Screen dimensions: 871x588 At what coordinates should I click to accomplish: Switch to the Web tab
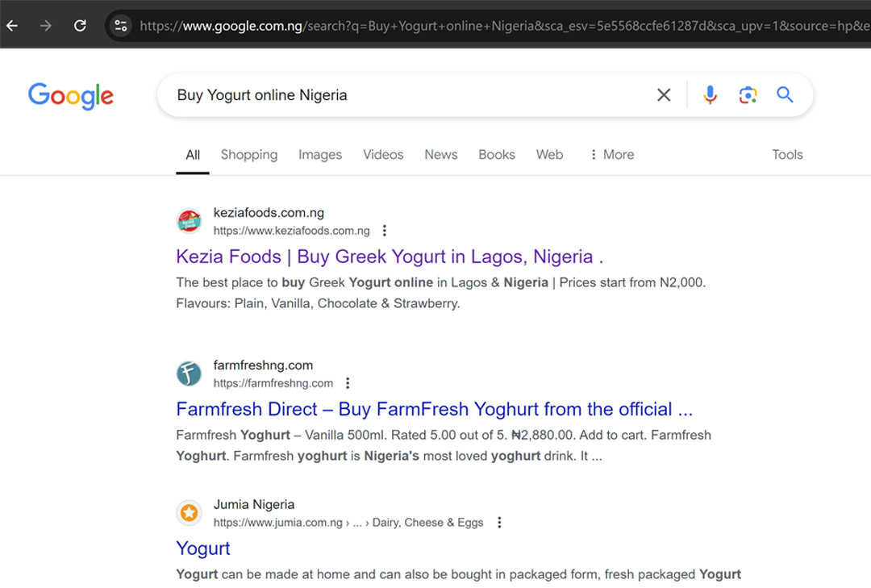[x=549, y=155]
